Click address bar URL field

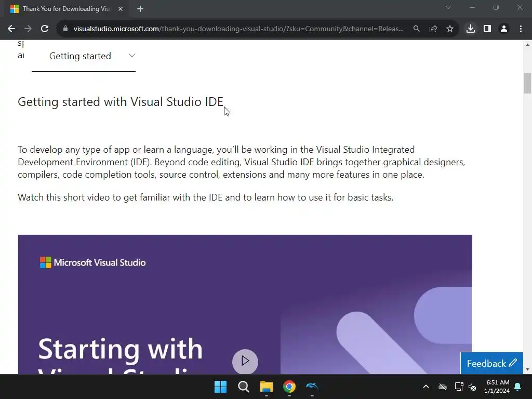coord(238,29)
